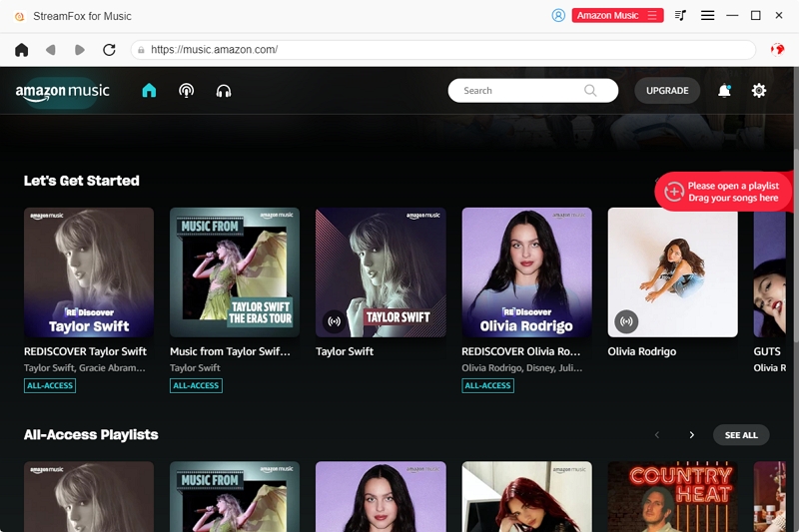799x532 pixels.
Task: Click the UPGRADE button
Action: click(667, 91)
